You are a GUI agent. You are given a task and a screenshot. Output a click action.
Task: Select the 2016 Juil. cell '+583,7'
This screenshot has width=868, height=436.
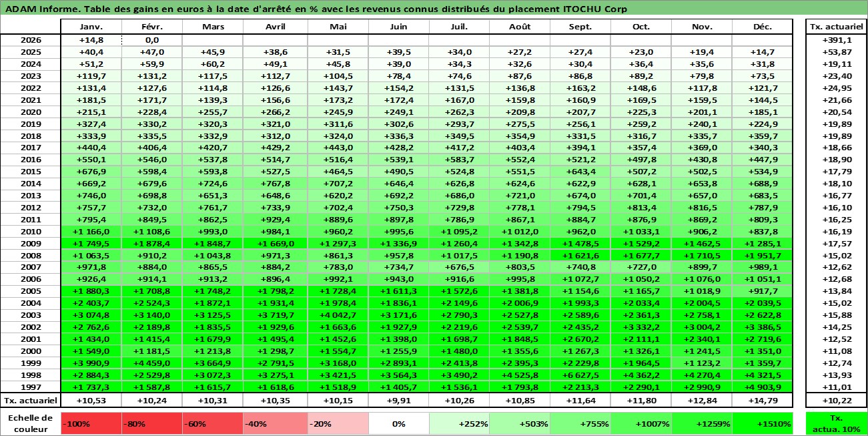(x=459, y=160)
